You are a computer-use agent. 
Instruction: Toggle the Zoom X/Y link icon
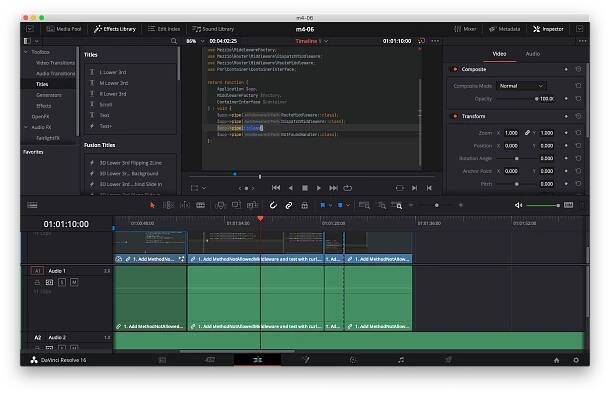tap(527, 133)
